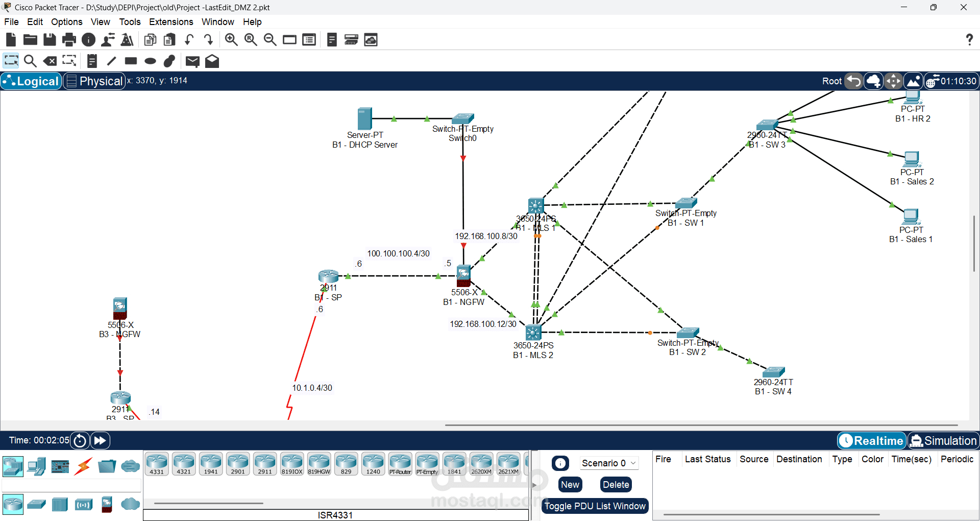Screen dimensions: 980x521
Task: Click the workspace horizontal scrollbar
Action: (x=701, y=425)
